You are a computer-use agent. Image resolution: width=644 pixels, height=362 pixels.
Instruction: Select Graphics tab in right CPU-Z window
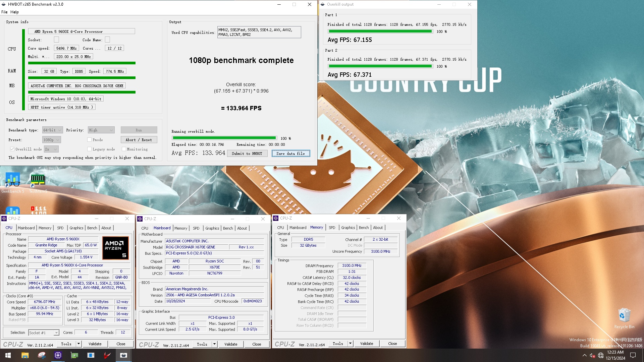click(348, 228)
